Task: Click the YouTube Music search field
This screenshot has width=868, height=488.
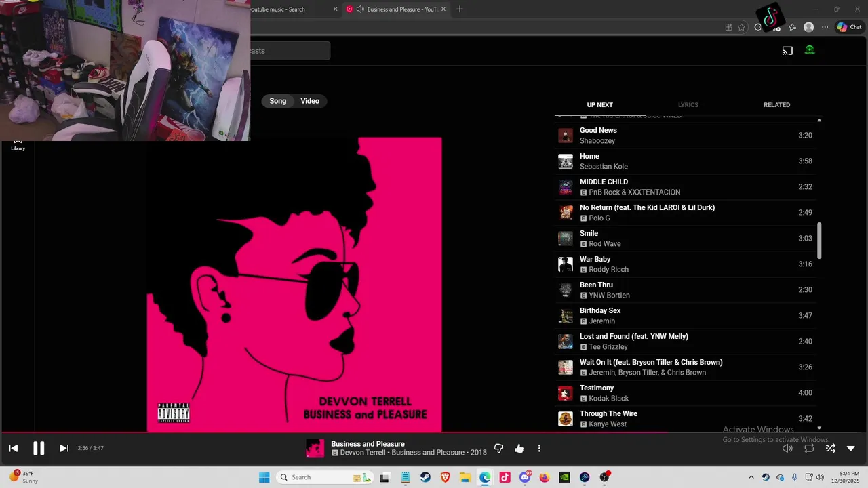Action: pyautogui.click(x=290, y=51)
